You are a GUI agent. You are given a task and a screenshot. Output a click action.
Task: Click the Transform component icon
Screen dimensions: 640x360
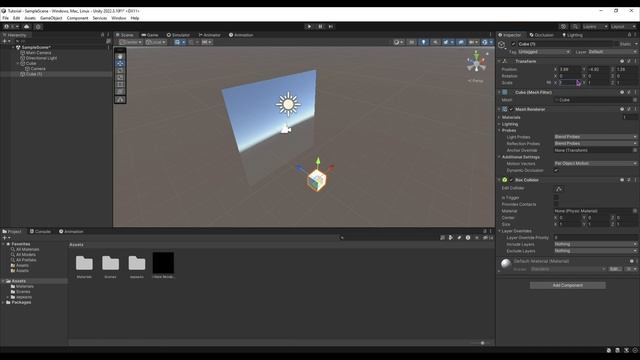[505, 61]
